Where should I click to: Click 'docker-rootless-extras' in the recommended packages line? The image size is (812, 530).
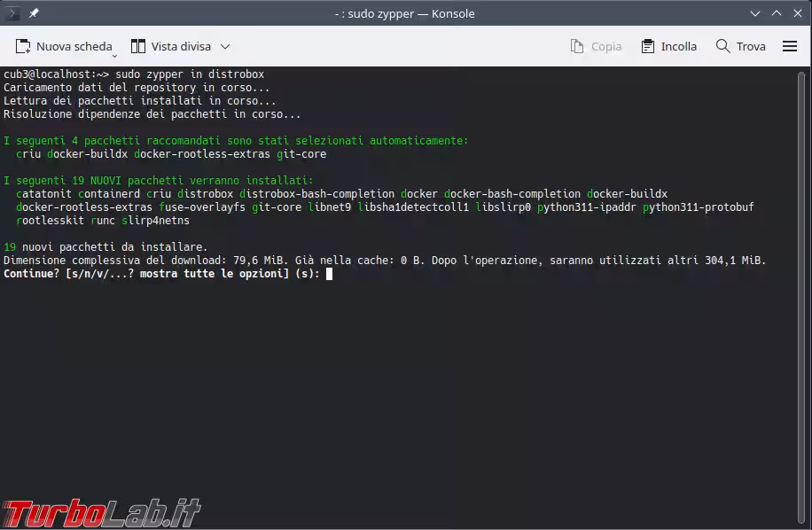pos(202,154)
